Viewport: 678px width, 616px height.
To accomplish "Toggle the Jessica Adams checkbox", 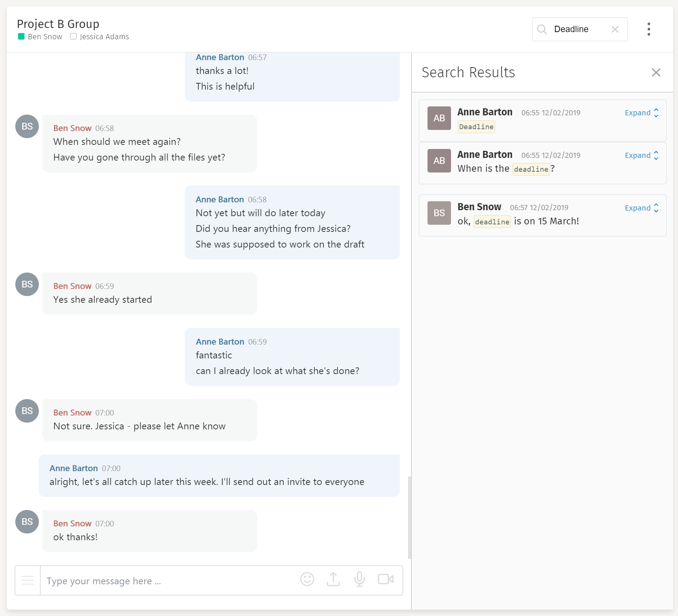I will tap(74, 36).
